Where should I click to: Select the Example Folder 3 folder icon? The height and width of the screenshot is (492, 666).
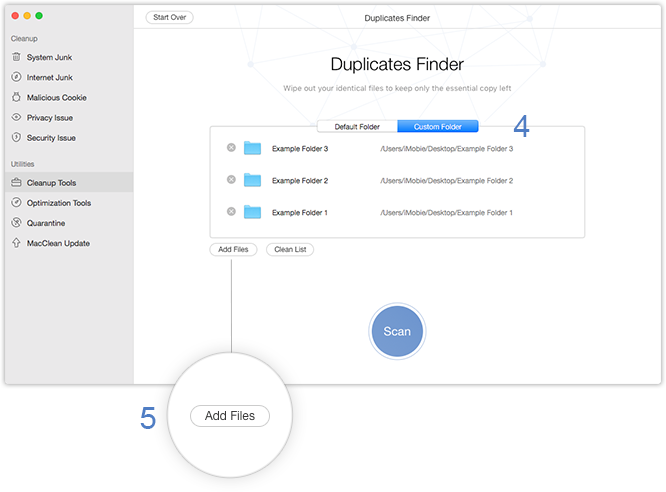(252, 148)
